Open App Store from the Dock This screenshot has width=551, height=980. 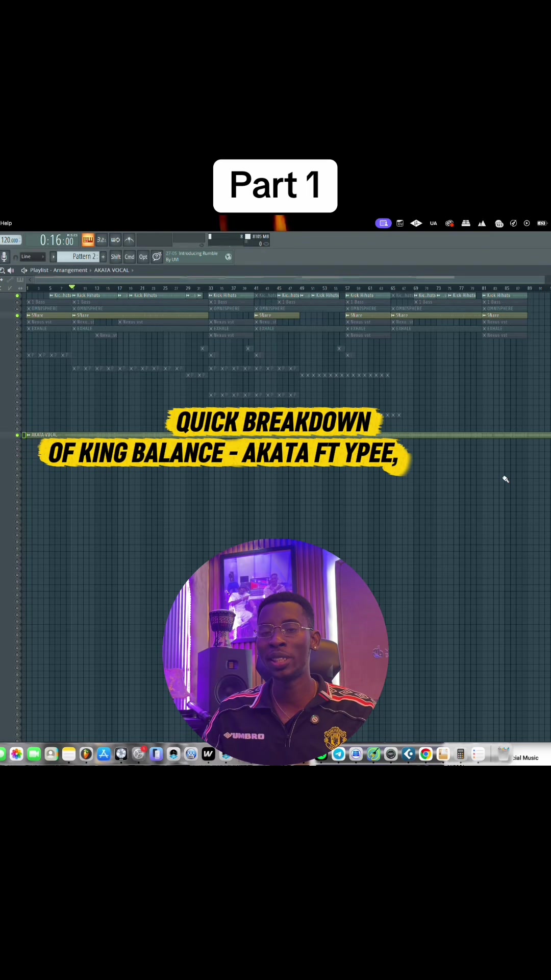click(x=104, y=754)
